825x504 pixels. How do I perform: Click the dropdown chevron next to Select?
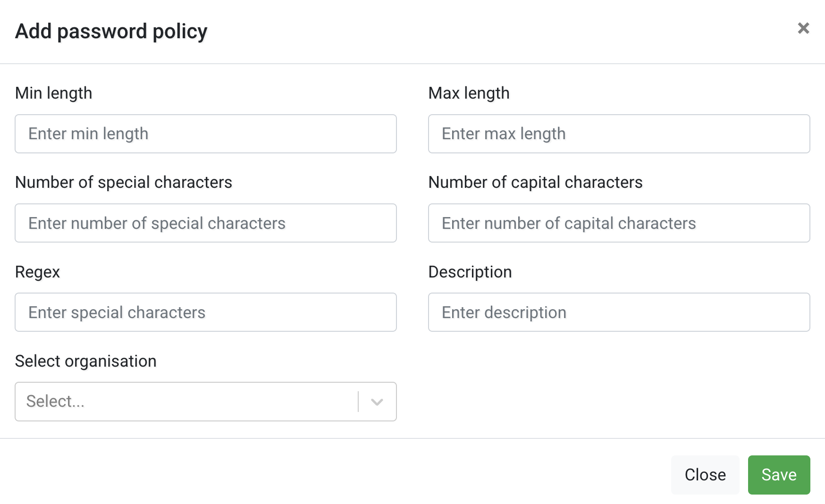[376, 402]
